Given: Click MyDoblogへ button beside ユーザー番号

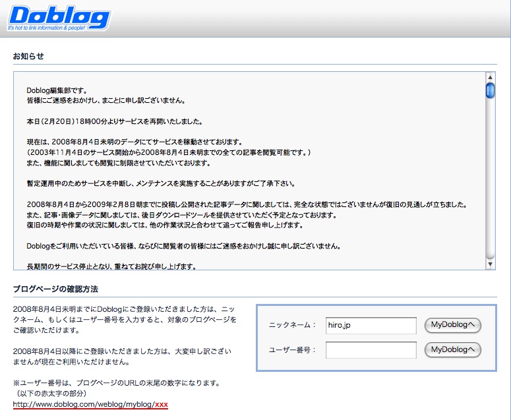Looking at the screenshot, I should (453, 349).
